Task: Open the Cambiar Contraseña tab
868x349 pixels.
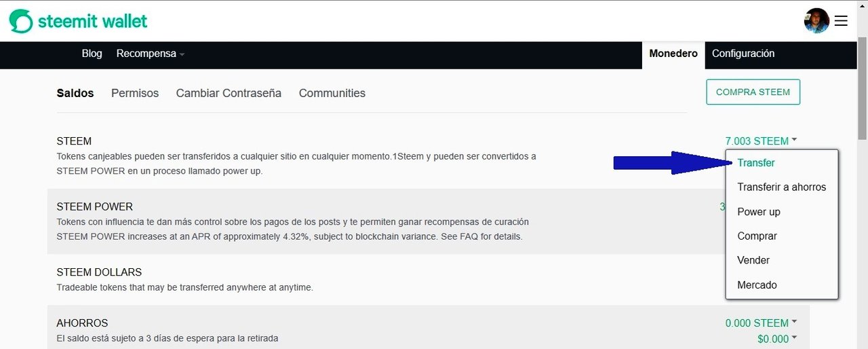Action: tap(229, 93)
